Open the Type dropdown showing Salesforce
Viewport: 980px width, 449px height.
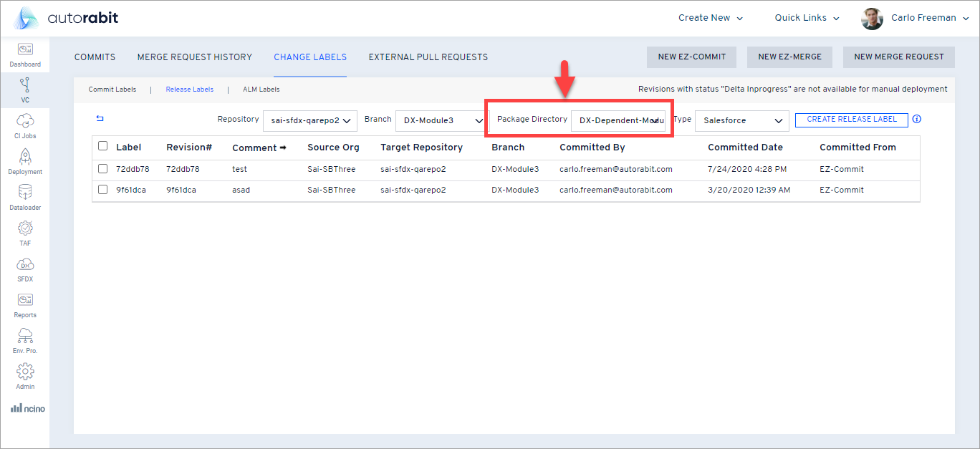coord(741,120)
